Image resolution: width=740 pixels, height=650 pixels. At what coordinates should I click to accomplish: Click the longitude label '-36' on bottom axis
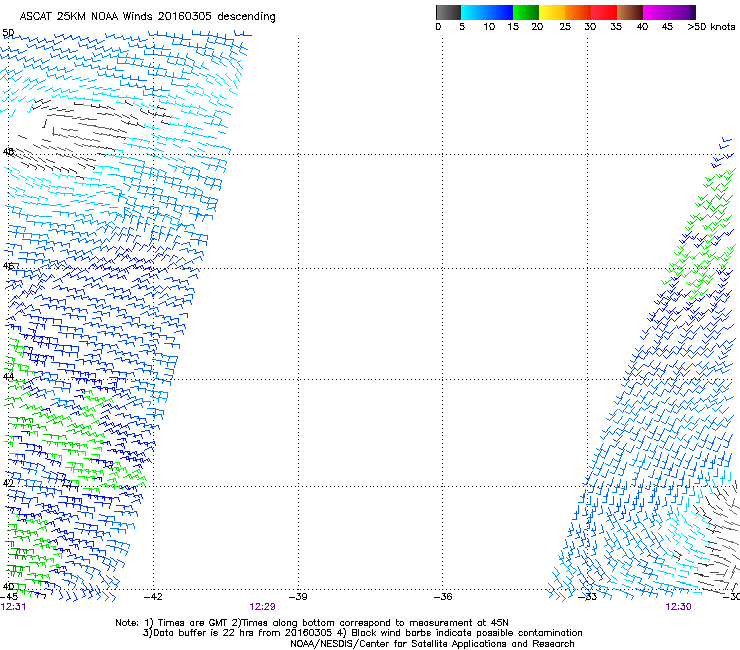tap(443, 597)
